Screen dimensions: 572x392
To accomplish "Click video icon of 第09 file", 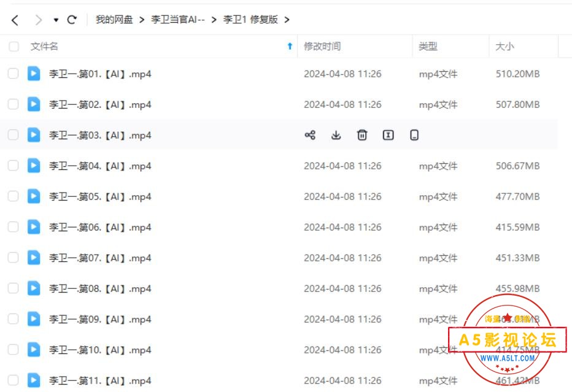I will pyautogui.click(x=34, y=318).
